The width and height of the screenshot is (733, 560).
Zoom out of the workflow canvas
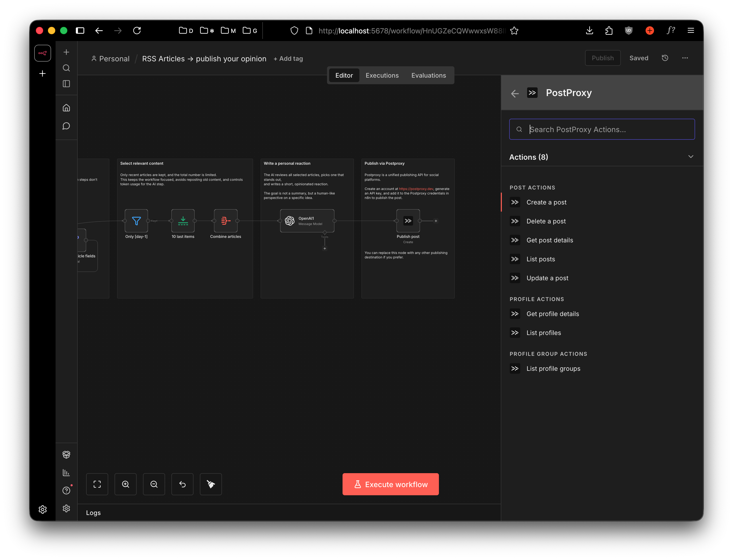pos(154,484)
